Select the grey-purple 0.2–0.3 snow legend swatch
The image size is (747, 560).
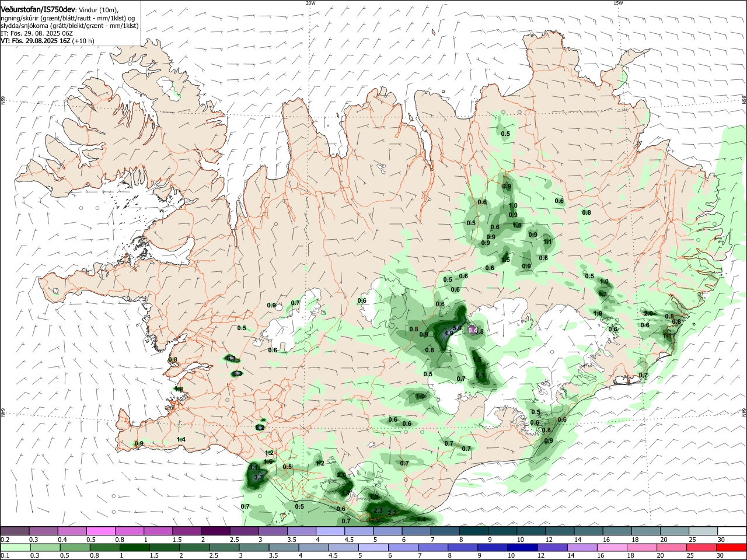click(15, 531)
